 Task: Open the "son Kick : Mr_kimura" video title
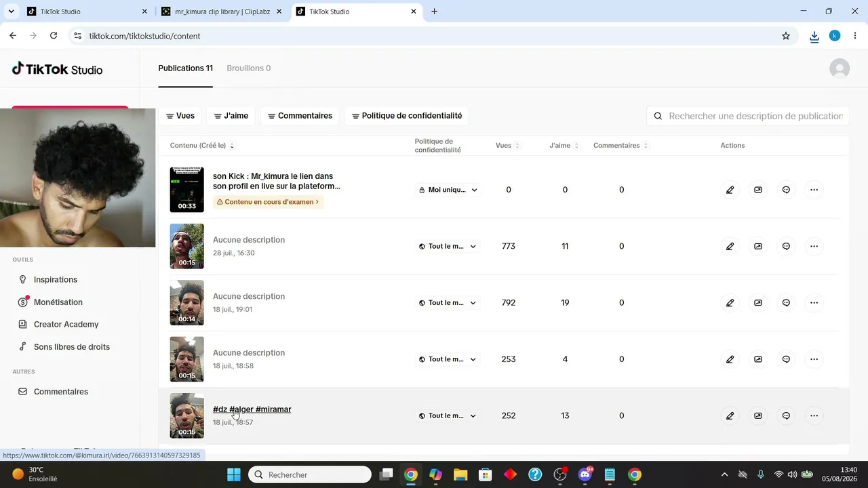[x=277, y=181]
